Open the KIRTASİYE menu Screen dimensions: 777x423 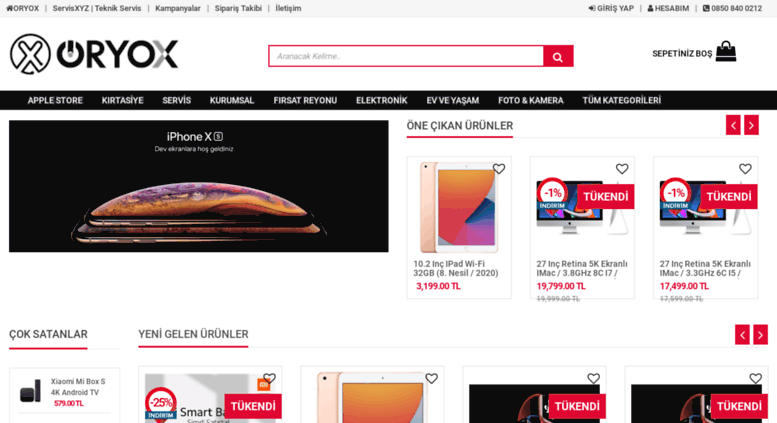click(122, 101)
